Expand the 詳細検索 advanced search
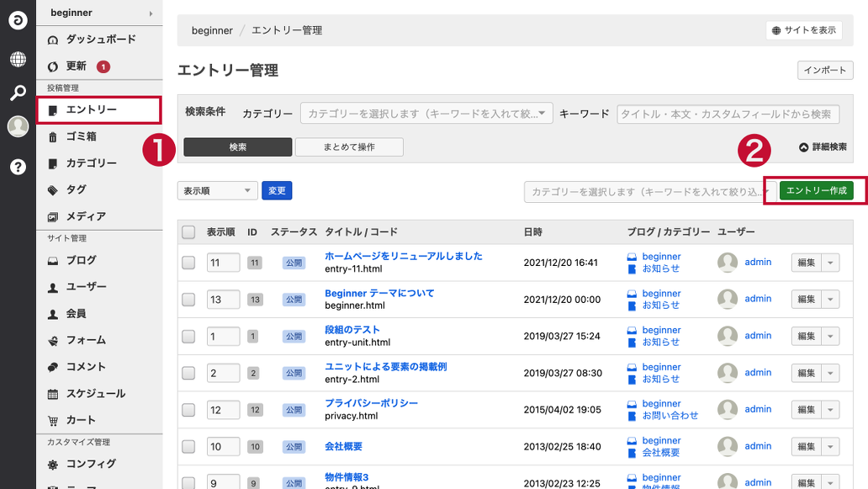 (823, 147)
